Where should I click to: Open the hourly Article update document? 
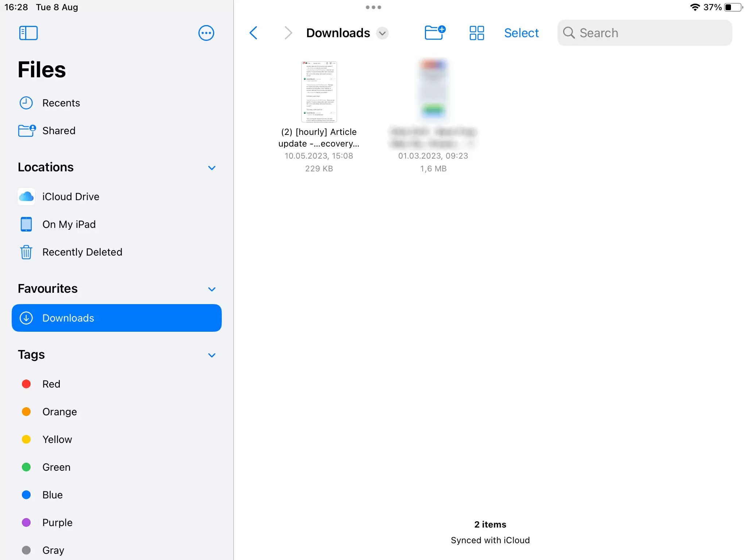pyautogui.click(x=319, y=91)
